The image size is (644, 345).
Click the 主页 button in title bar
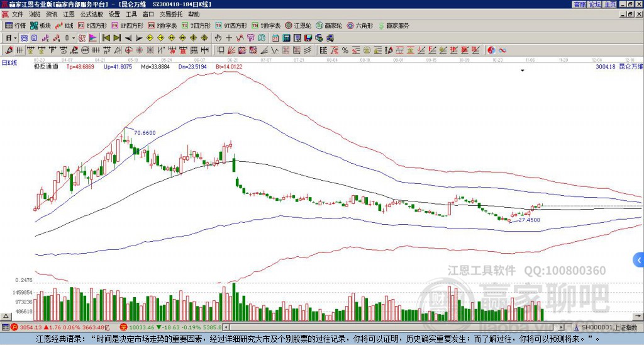[610, 4]
